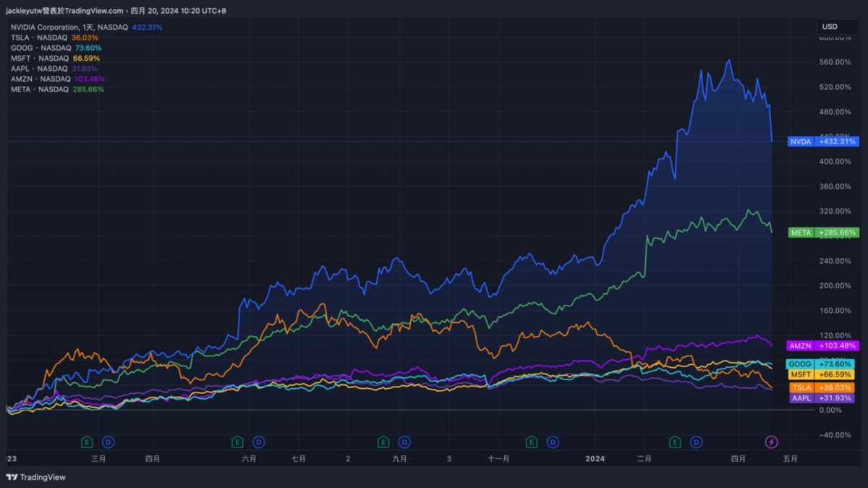Select the TSLA NASDAQ legend entry
Viewport: 868px width, 488px height.
39,38
